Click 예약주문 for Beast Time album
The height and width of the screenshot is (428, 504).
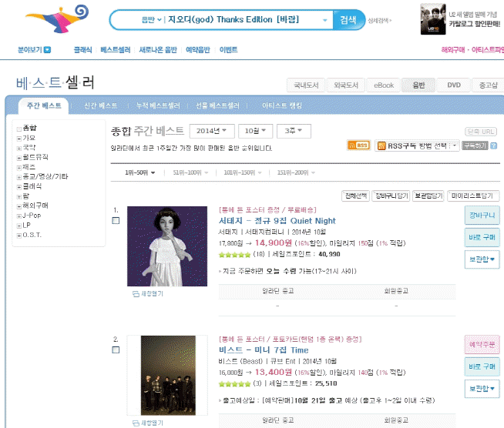pos(482,345)
